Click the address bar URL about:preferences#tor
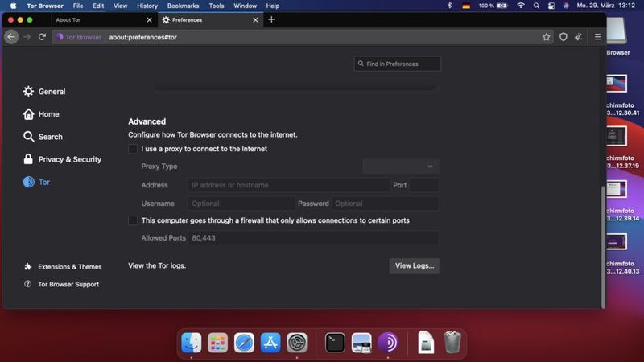 [x=143, y=37]
